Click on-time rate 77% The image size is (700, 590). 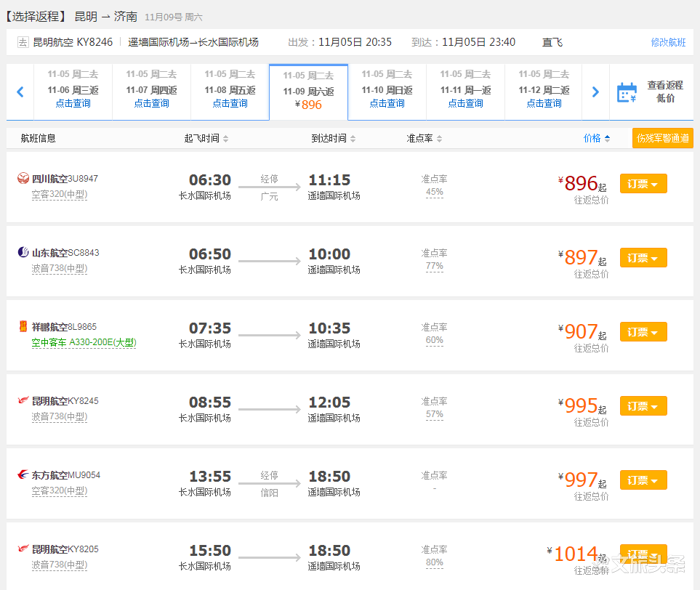(x=435, y=267)
